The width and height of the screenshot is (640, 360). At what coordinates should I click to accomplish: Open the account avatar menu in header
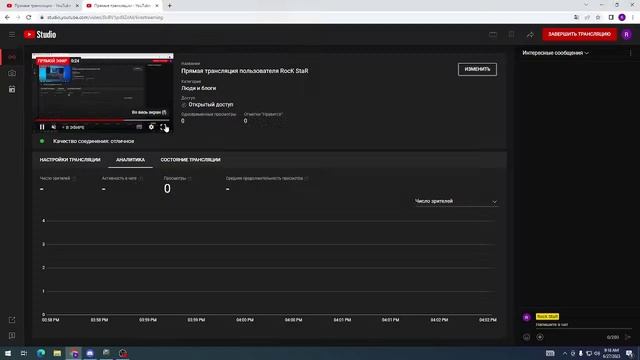[627, 35]
